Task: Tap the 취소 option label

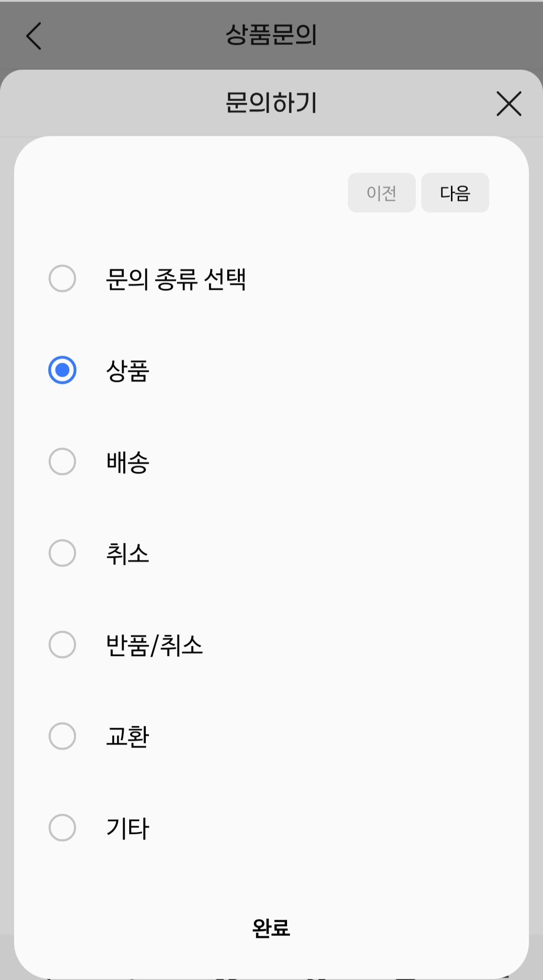Action: 128,554
